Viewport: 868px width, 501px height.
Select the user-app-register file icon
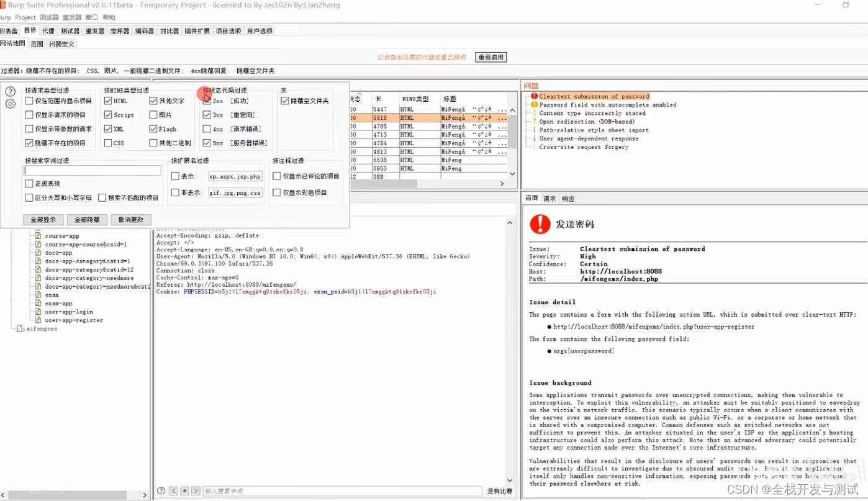[38, 320]
